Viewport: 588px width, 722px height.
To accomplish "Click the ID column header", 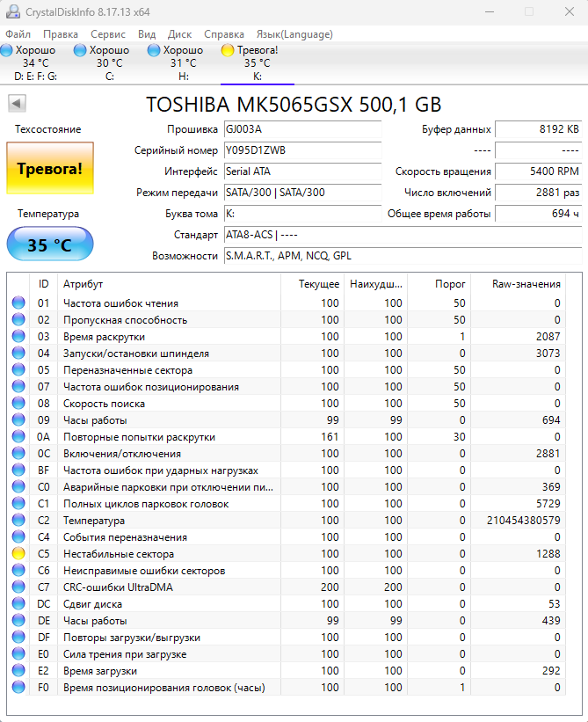I will (x=43, y=284).
